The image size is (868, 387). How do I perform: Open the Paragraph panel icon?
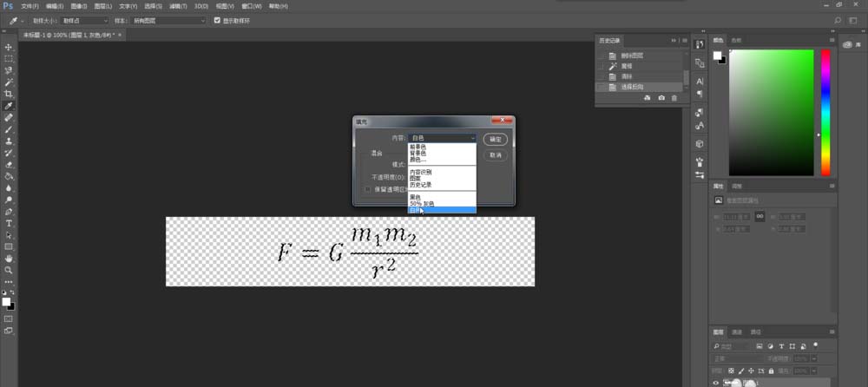(x=700, y=94)
